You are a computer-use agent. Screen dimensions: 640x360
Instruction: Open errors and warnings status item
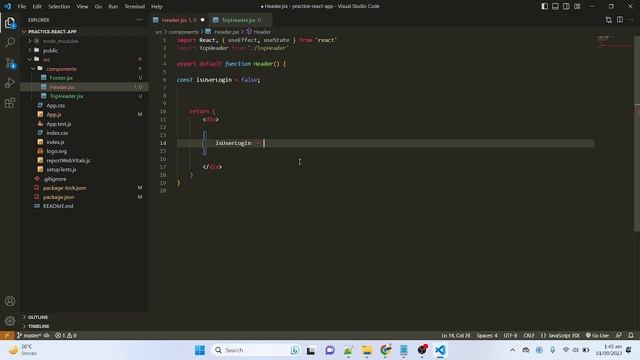tap(66, 336)
